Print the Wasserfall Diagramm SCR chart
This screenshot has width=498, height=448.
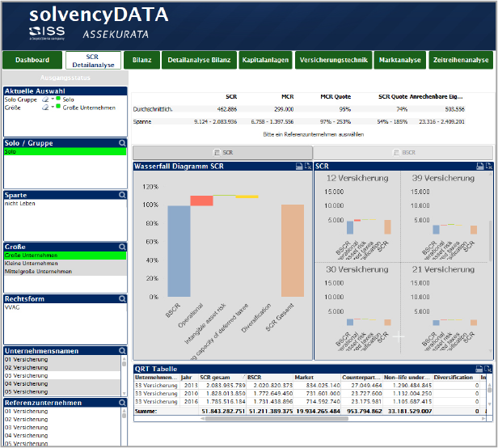coord(299,166)
